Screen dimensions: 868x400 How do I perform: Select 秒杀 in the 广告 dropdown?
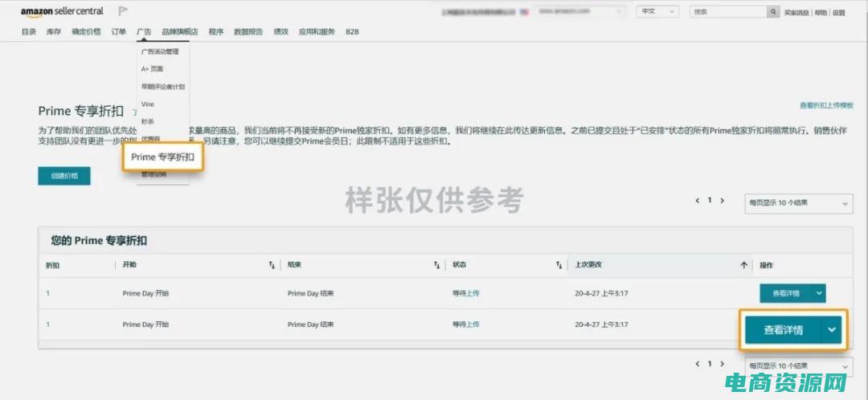coord(148,121)
